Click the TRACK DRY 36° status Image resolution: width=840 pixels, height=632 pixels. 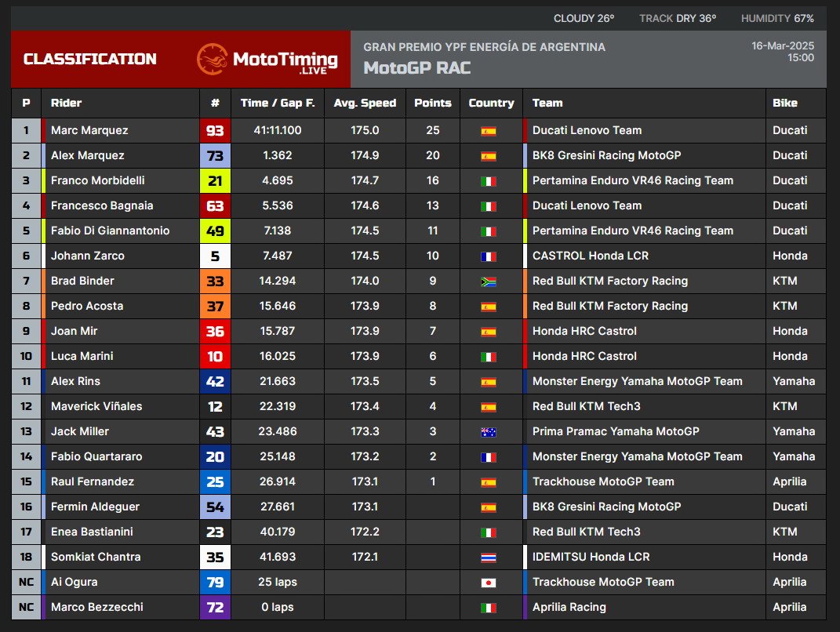(x=678, y=19)
